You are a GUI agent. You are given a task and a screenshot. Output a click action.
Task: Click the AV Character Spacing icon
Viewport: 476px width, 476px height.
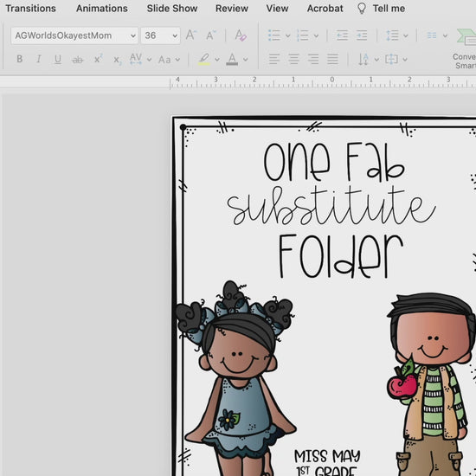click(x=135, y=59)
